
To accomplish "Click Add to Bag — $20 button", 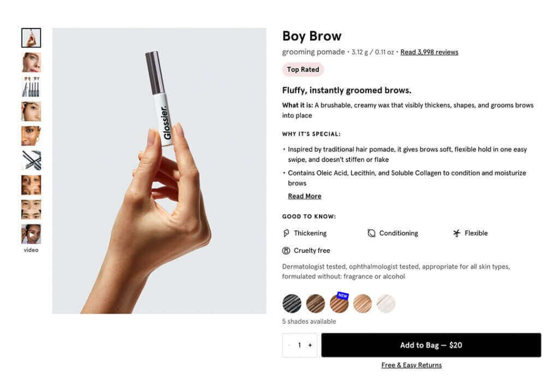I will click(431, 345).
